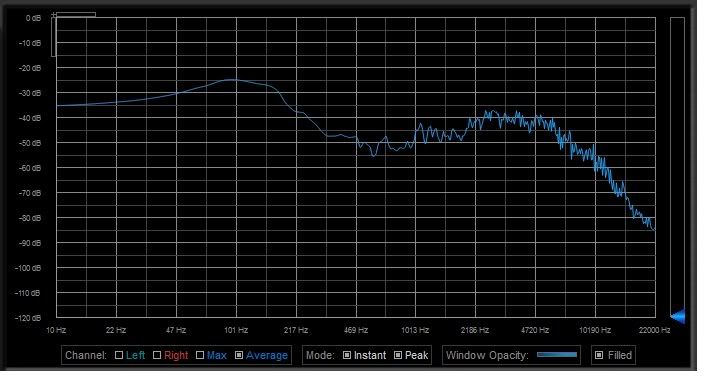Click the -70 dB axis label
The height and width of the screenshot is (384, 705).
(30, 193)
